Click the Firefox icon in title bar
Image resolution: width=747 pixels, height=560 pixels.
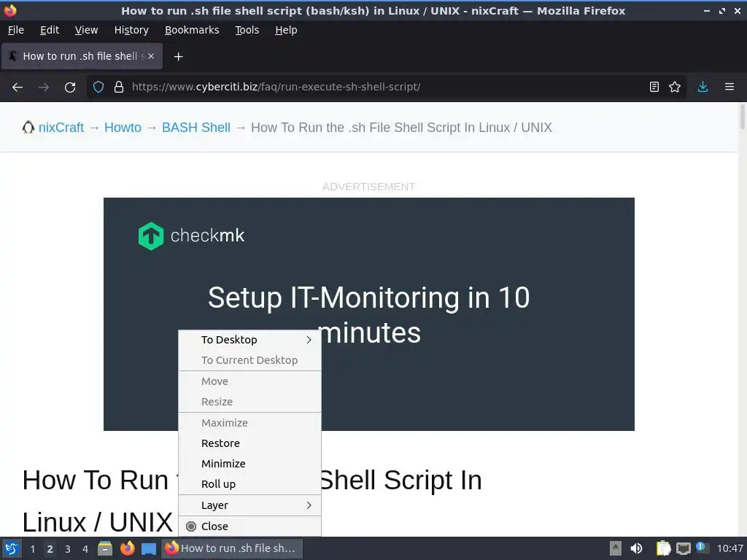(10, 10)
